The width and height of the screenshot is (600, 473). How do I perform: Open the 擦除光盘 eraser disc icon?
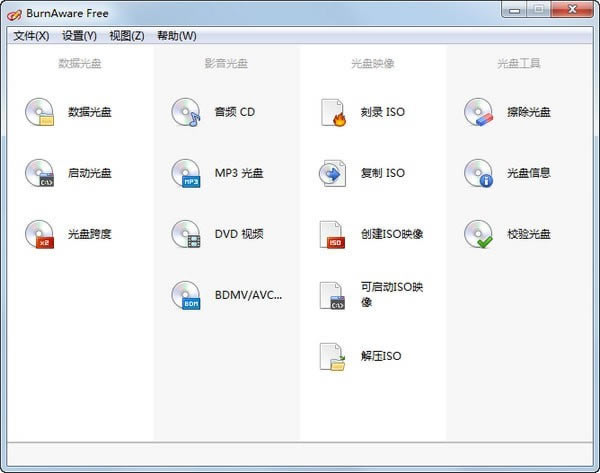[479, 112]
